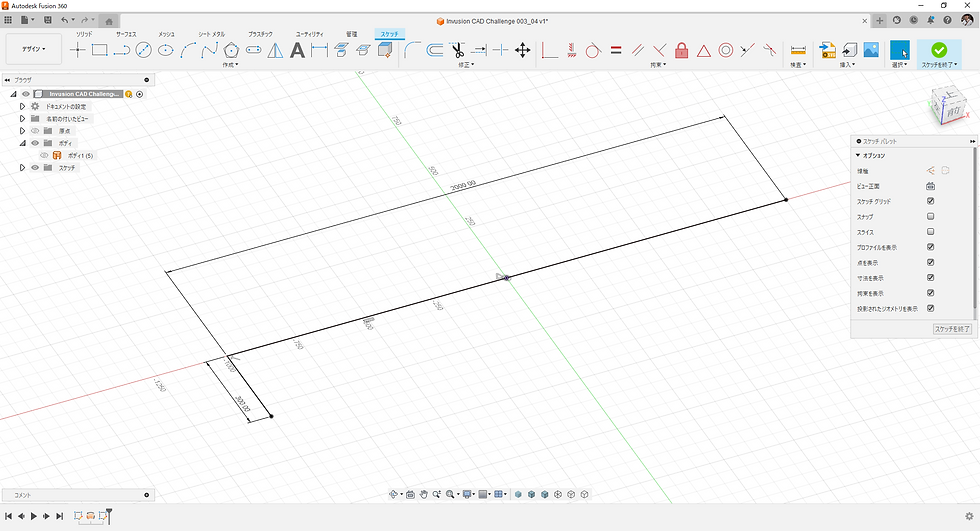Screen dimensions: 980x531
Task: Select the Slot sketch tool
Action: 253,50
